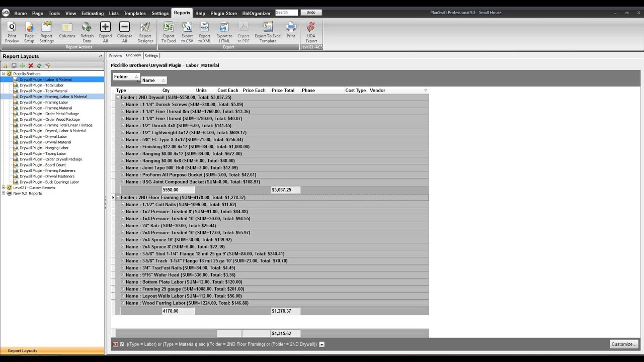The width and height of the screenshot is (644, 362).
Task: Click the Customize... button
Action: pos(624,344)
